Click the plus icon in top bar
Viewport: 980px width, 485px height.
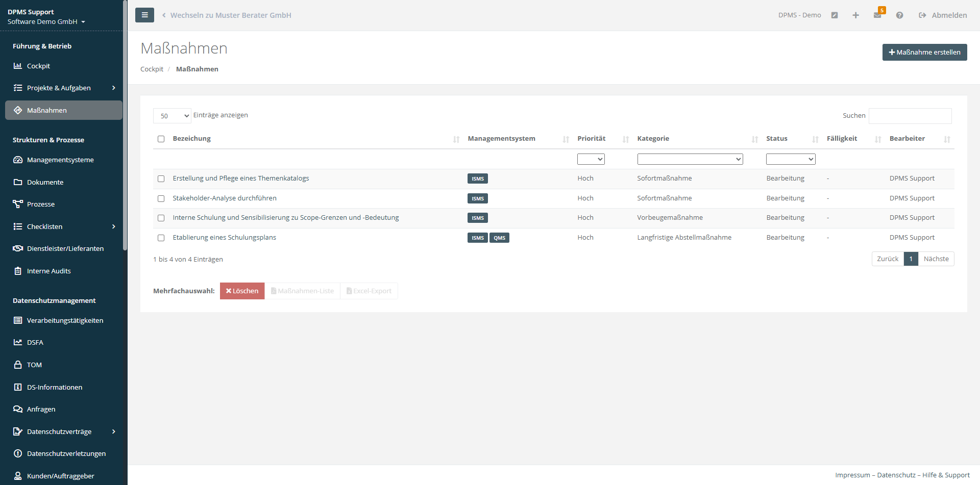[x=855, y=15]
